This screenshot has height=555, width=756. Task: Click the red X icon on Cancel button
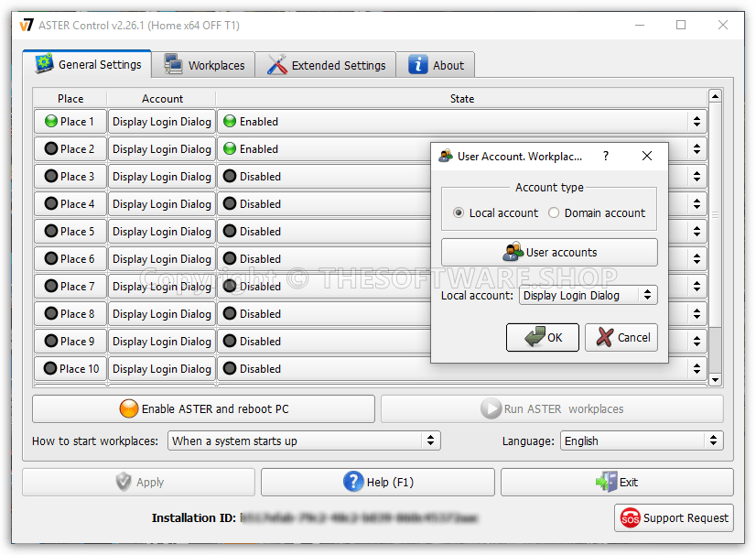[605, 337]
